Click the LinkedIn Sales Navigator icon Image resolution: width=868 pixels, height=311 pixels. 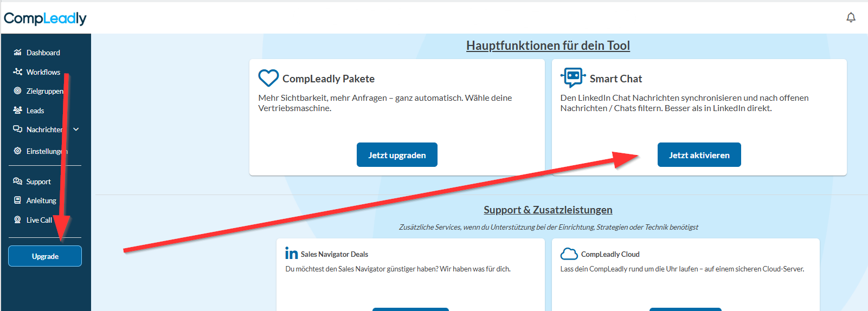pyautogui.click(x=291, y=254)
